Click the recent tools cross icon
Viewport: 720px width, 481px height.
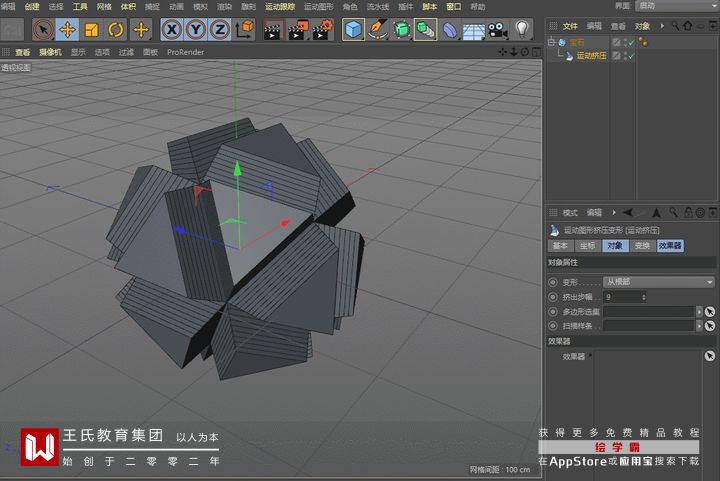click(x=141, y=30)
